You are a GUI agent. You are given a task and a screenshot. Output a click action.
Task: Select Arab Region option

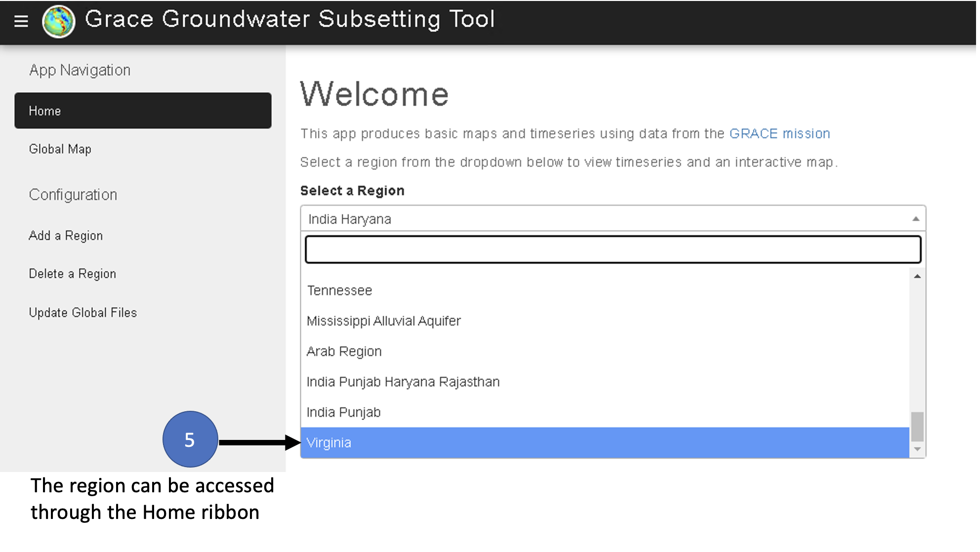click(x=605, y=352)
